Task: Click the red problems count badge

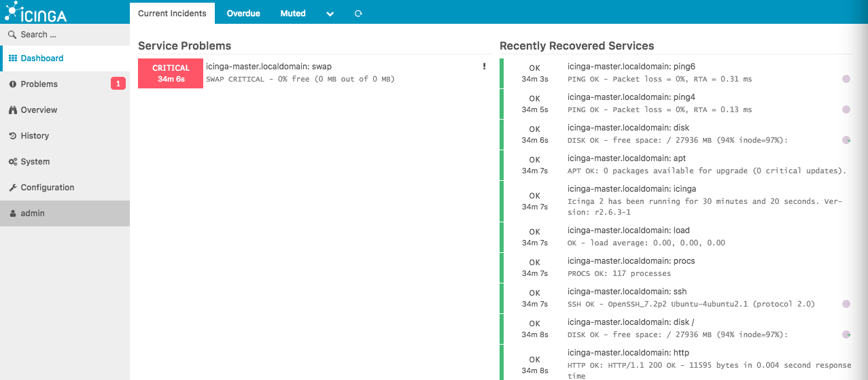Action: (118, 84)
